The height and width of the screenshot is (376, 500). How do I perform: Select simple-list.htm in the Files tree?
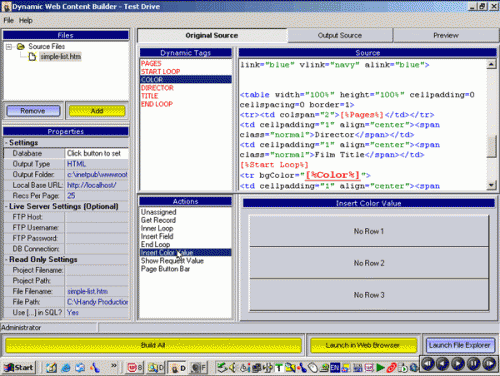coord(61,57)
